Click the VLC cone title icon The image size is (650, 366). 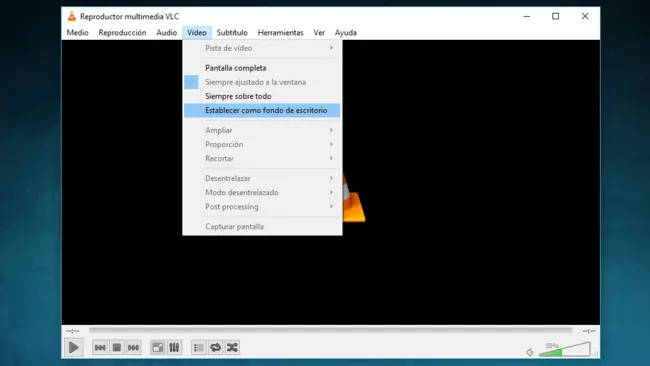click(72, 16)
